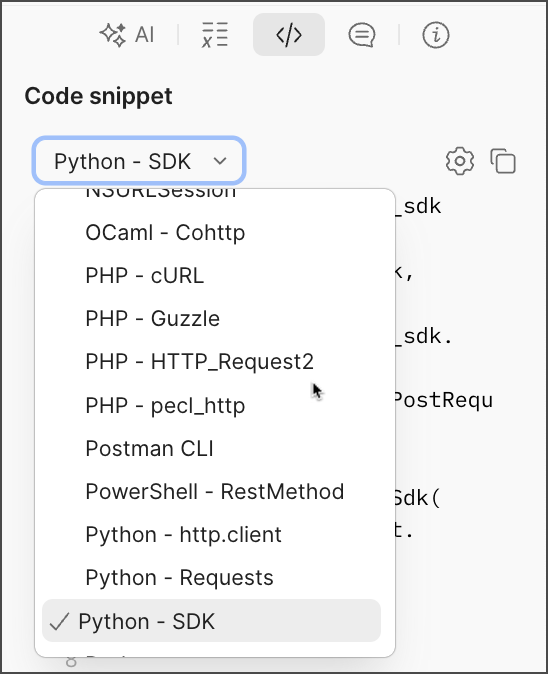
Task: Open the AI assistant panel
Action: pos(127,34)
